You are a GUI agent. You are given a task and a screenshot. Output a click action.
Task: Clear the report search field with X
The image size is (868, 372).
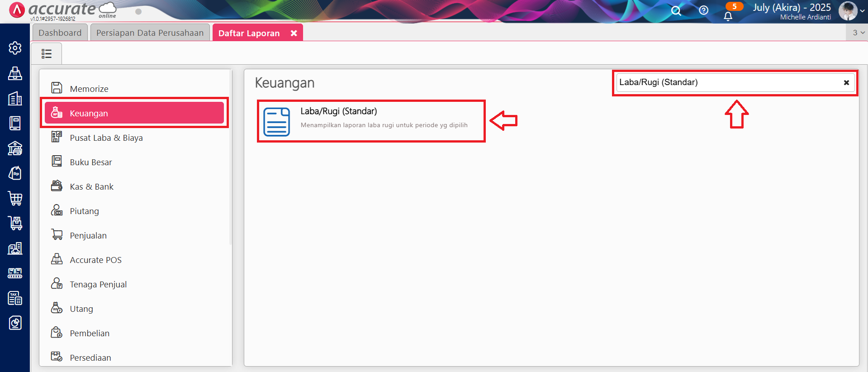point(846,83)
